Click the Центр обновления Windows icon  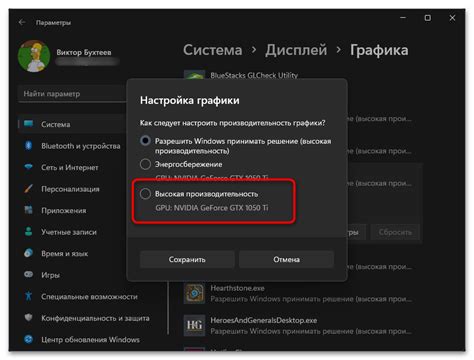(29, 339)
